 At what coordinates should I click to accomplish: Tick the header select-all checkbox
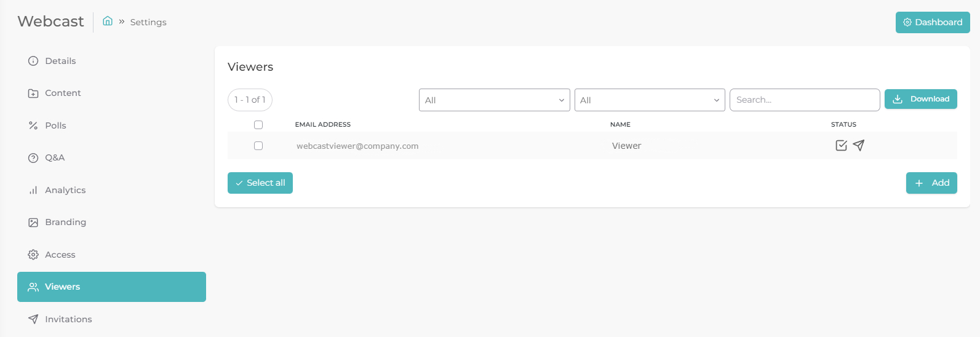[x=258, y=125]
